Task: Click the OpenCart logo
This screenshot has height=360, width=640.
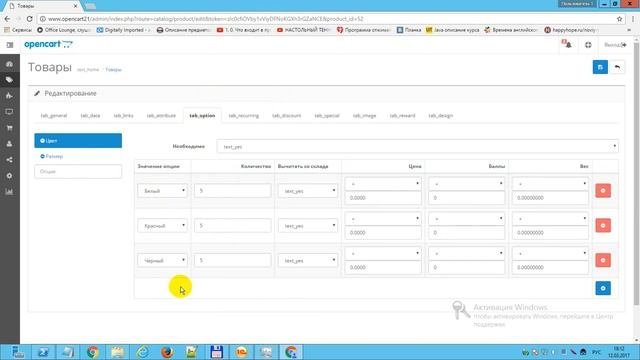Action: coord(48,44)
